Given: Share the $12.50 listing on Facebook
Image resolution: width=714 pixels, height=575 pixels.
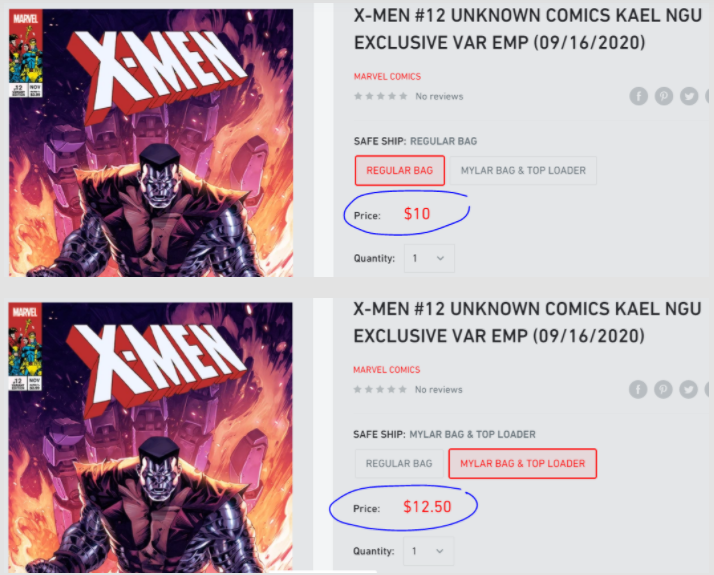Looking at the screenshot, I should tap(639, 389).
